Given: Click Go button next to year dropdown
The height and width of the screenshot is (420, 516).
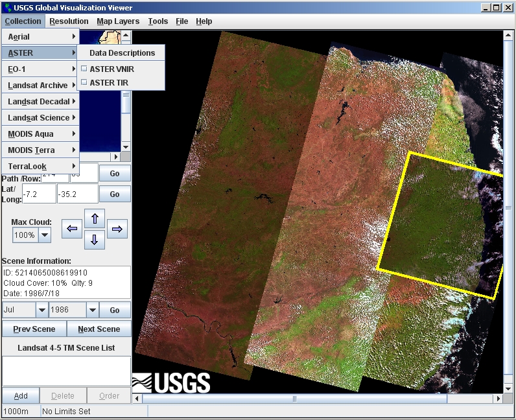Looking at the screenshot, I should pyautogui.click(x=115, y=310).
